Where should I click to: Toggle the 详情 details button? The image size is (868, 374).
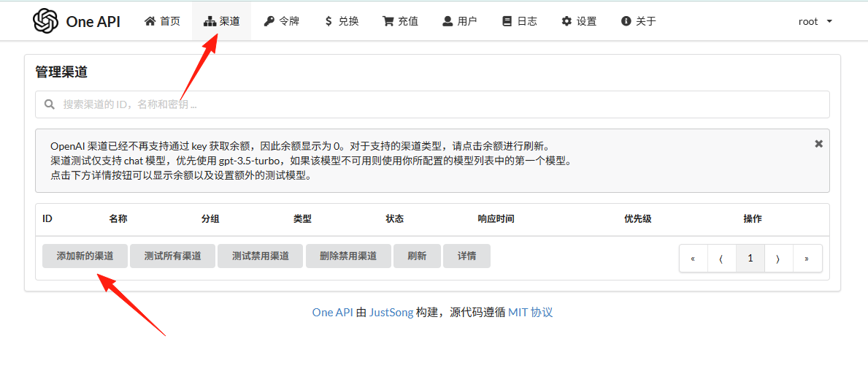point(466,256)
